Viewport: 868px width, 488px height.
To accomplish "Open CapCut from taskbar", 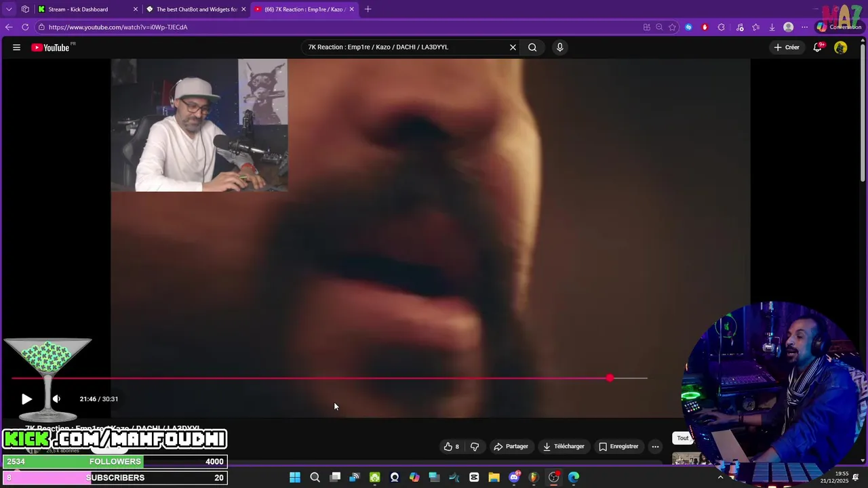I will pos(474,477).
